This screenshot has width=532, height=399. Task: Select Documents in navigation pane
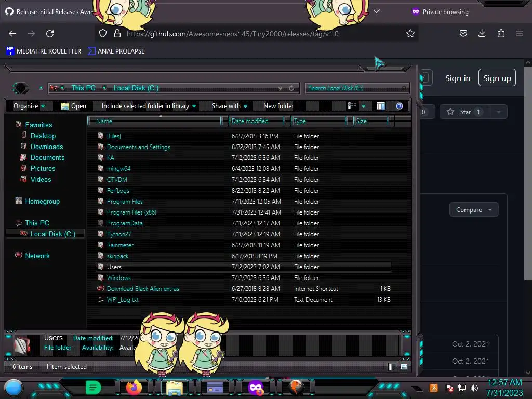pyautogui.click(x=47, y=158)
